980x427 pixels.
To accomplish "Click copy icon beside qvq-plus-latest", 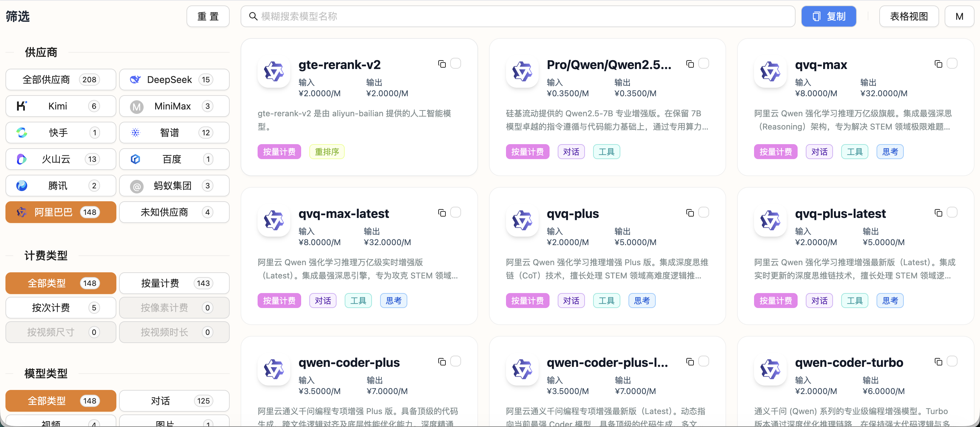I will [x=938, y=213].
